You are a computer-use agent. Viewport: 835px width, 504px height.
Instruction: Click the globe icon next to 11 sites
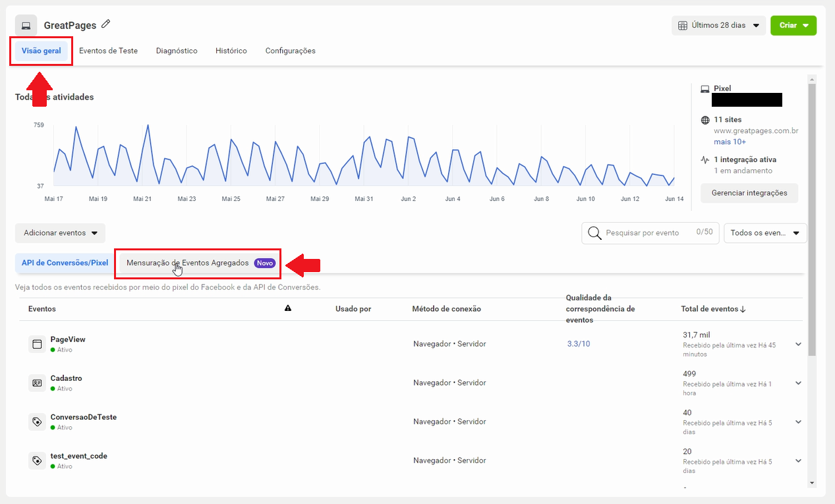pos(705,120)
